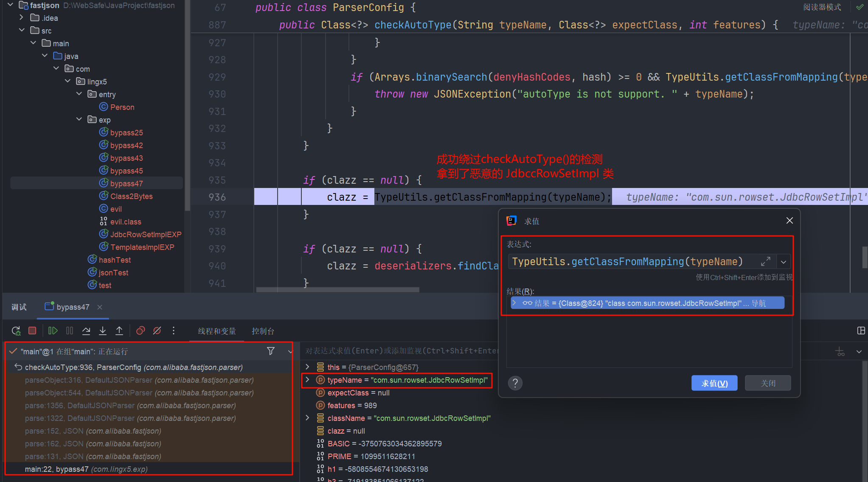Expand the typeName variable node
This screenshot has height=482, width=868.
point(308,380)
